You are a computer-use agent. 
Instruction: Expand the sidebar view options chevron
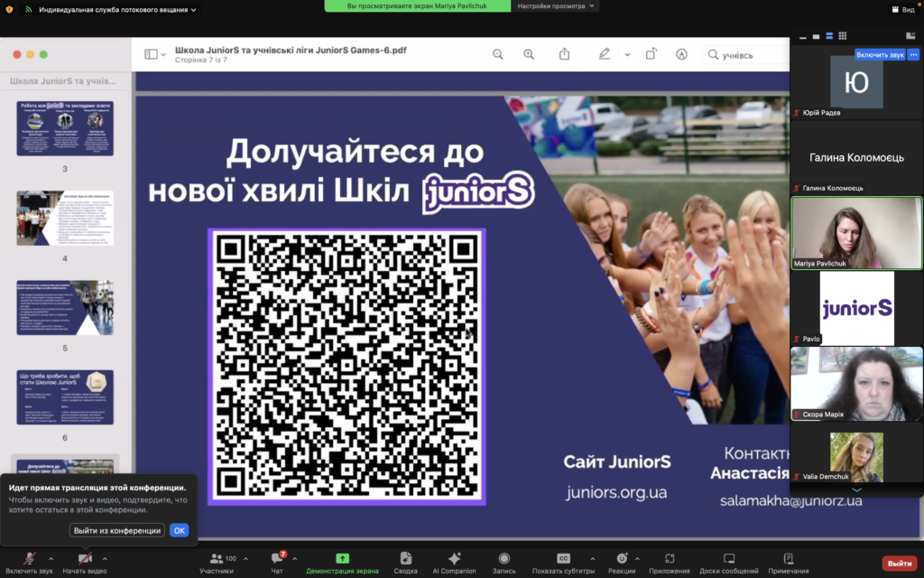164,55
